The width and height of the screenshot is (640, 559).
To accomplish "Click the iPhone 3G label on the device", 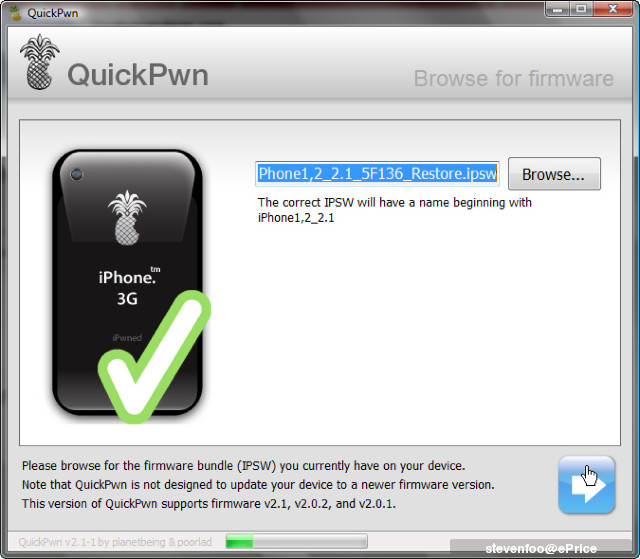I will pyautogui.click(x=127, y=287).
